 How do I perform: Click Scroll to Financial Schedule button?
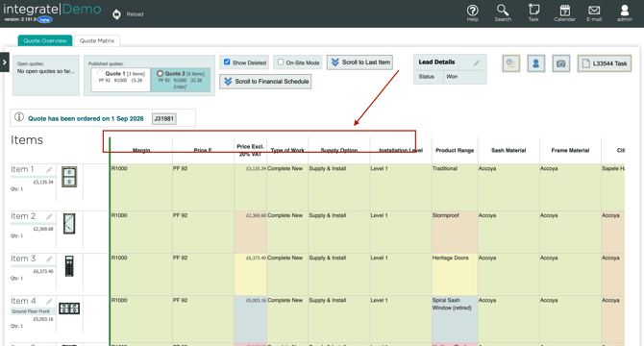[265, 82]
